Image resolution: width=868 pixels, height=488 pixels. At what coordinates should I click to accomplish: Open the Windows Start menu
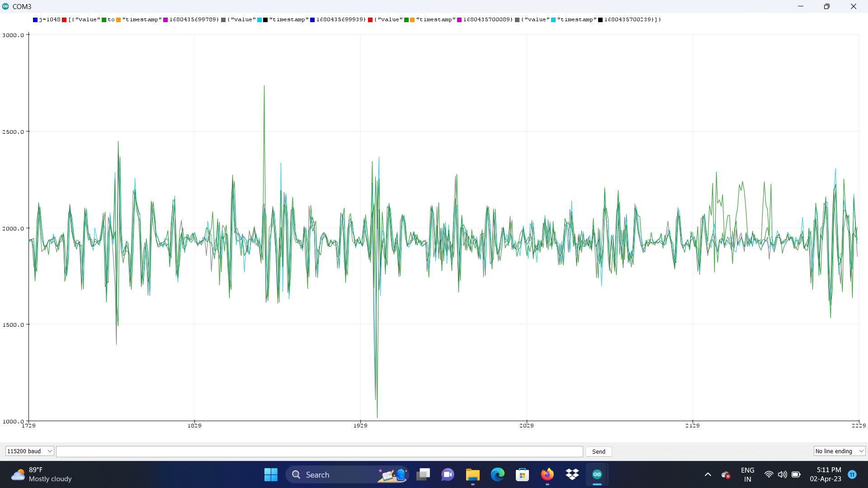271,474
